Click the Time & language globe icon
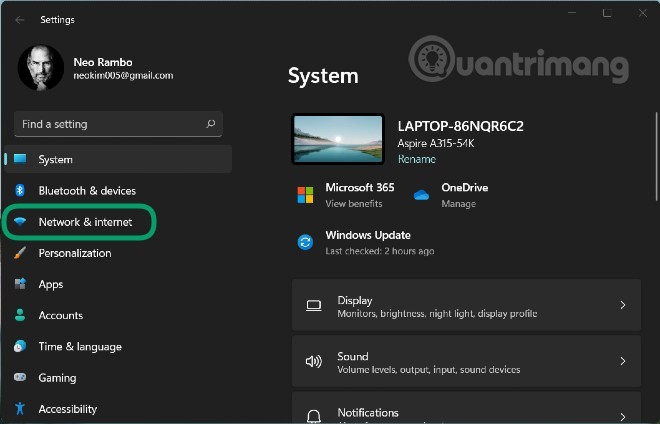660x424 pixels. (19, 347)
